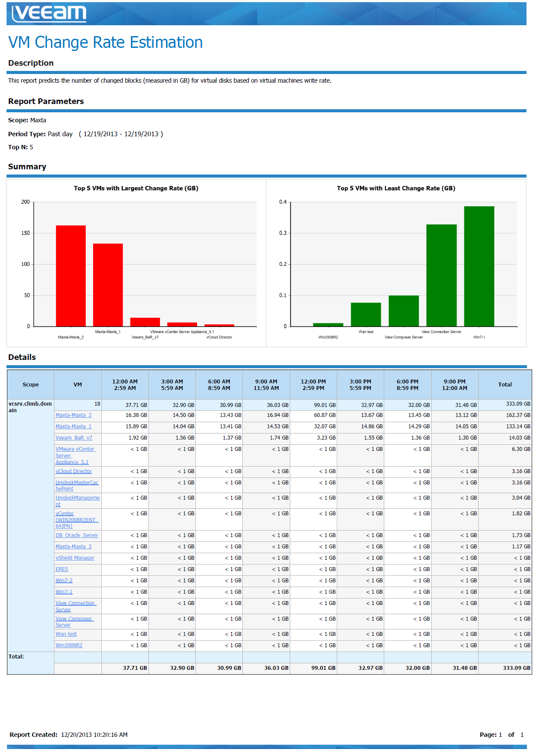This screenshot has height=756, width=540.
Task: Click the 6.30 GB total value
Action: (x=521, y=449)
